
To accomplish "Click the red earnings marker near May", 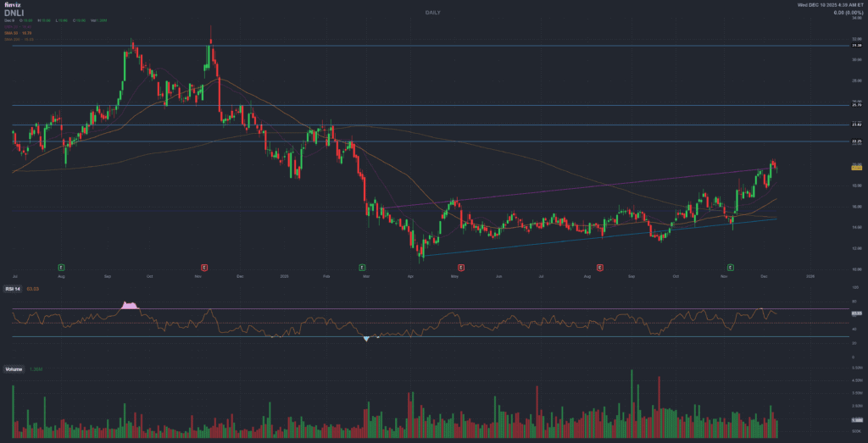I will [459, 266].
